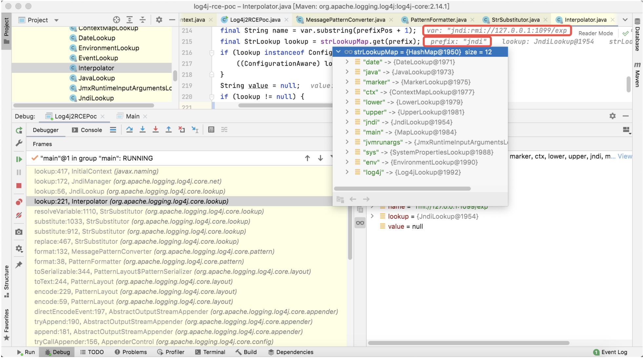Viewport: 644px width, 359px height.
Task: Click the Force Step Into icon
Action: pos(156,130)
